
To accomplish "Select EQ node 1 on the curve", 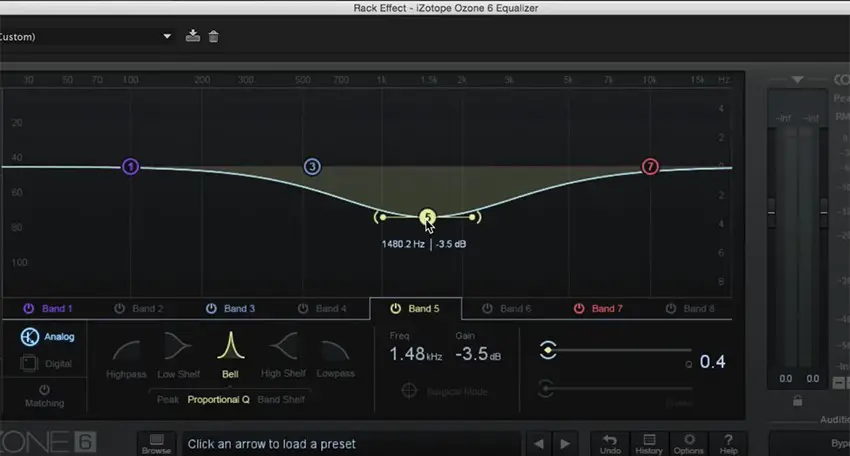I will pyautogui.click(x=130, y=166).
